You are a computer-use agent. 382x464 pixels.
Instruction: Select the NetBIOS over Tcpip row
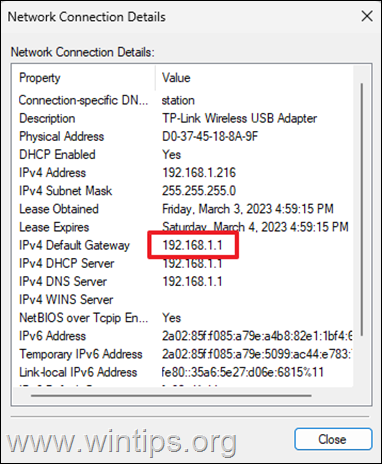click(x=182, y=318)
